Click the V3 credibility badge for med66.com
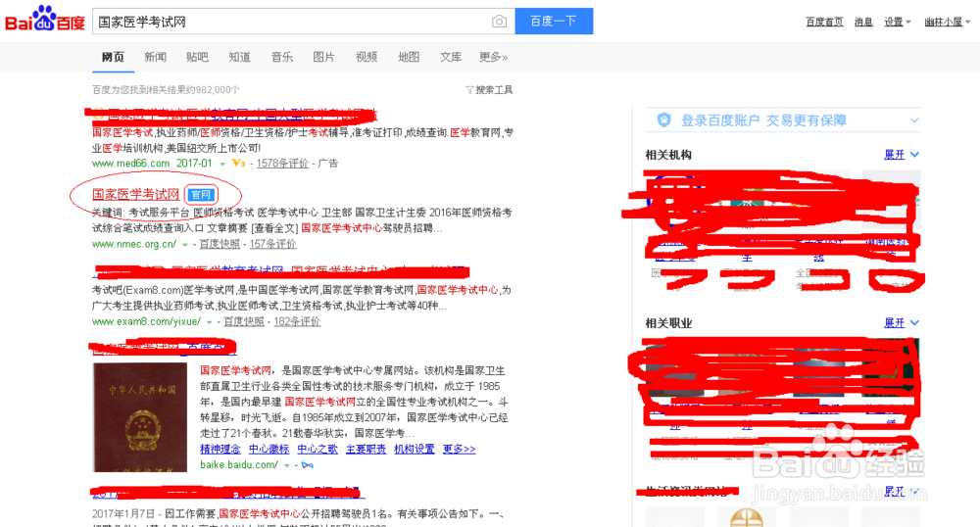The height and width of the screenshot is (527, 980). [x=238, y=163]
